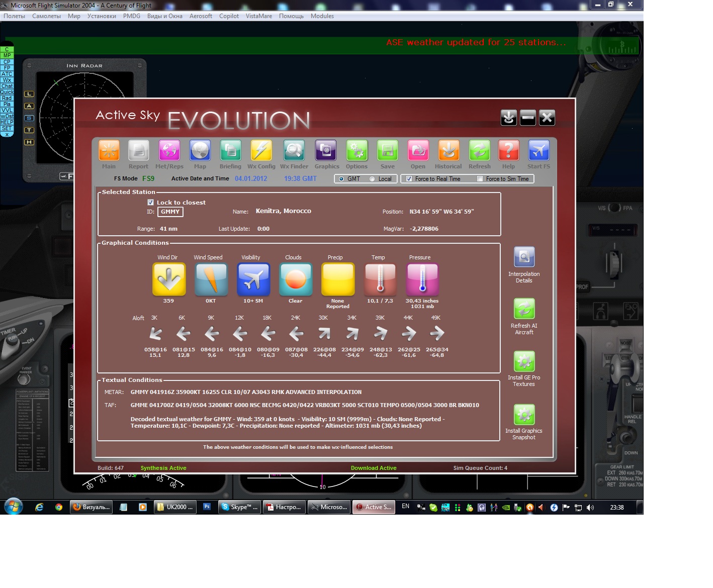Open the PMDG menu
This screenshot has height=588, width=713.
coord(132,16)
